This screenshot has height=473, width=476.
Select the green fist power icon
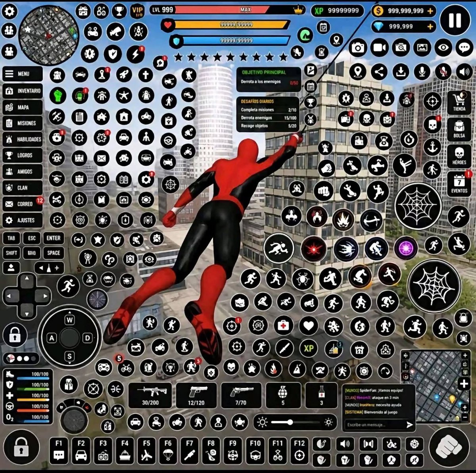58,95
